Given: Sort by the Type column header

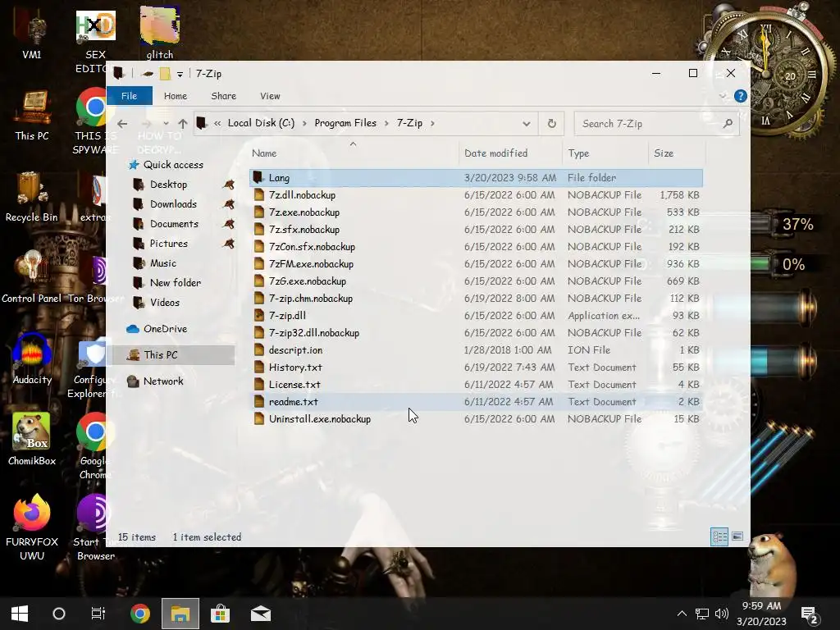Looking at the screenshot, I should point(605,153).
